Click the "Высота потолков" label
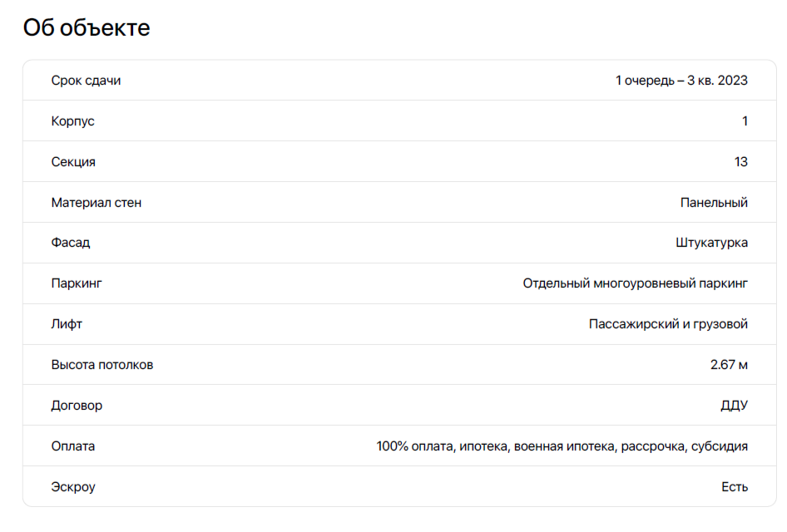This screenshot has width=787, height=532. point(102,365)
